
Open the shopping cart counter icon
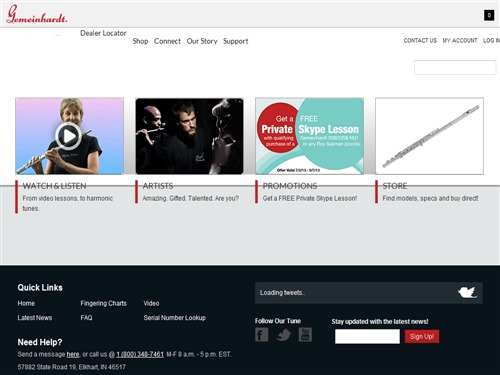pyautogui.click(x=489, y=15)
